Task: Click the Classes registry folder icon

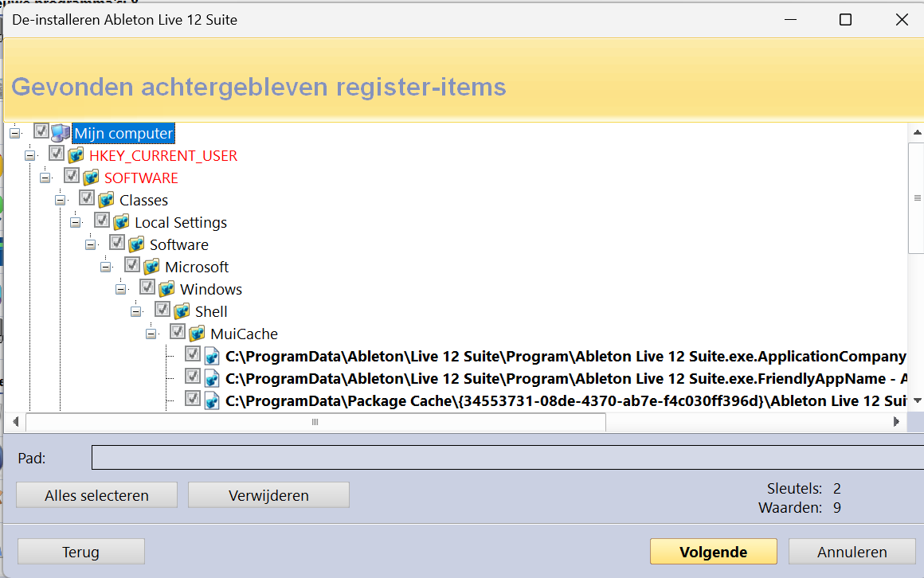Action: coord(106,200)
